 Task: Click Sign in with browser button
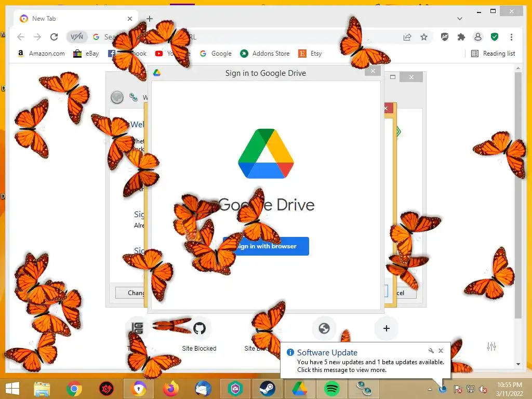pos(266,246)
